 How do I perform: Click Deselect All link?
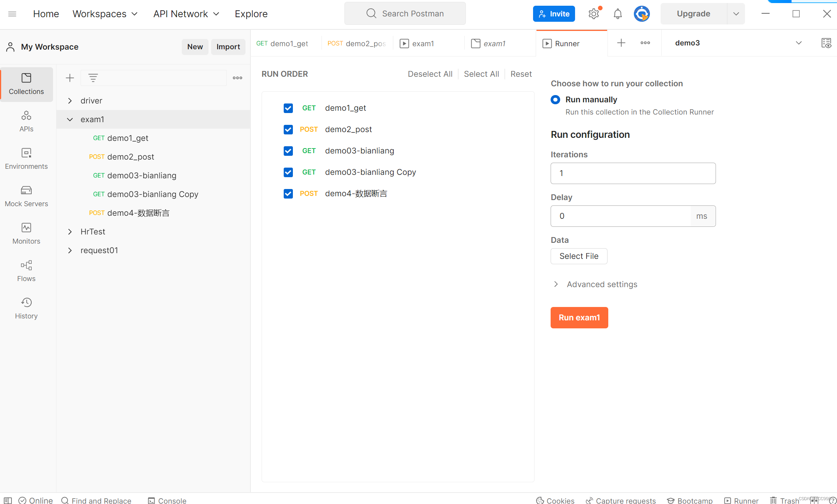point(430,74)
